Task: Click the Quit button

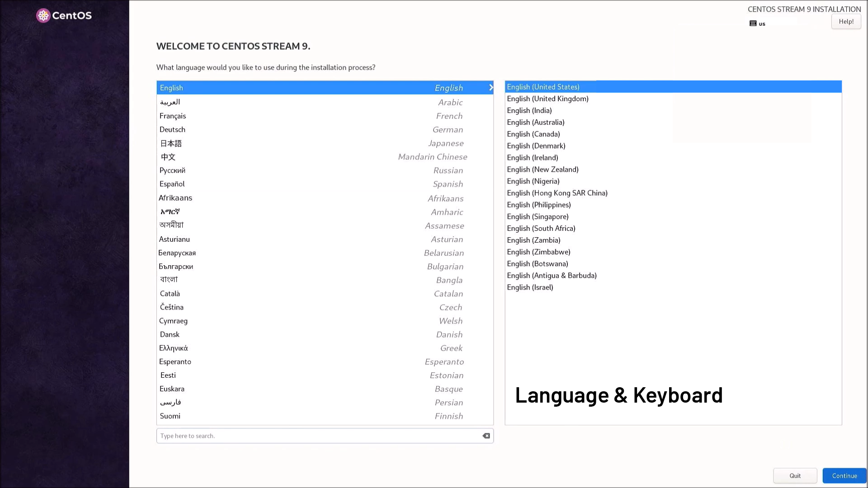Action: pos(795,475)
